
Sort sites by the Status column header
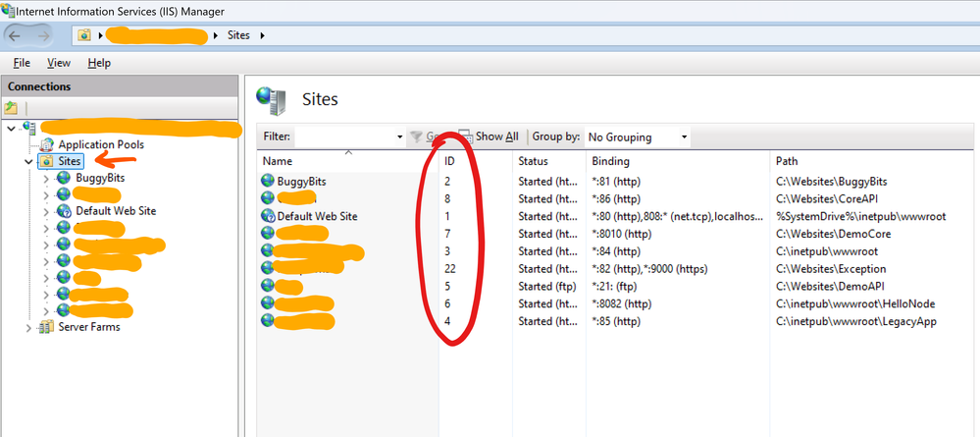tap(533, 161)
